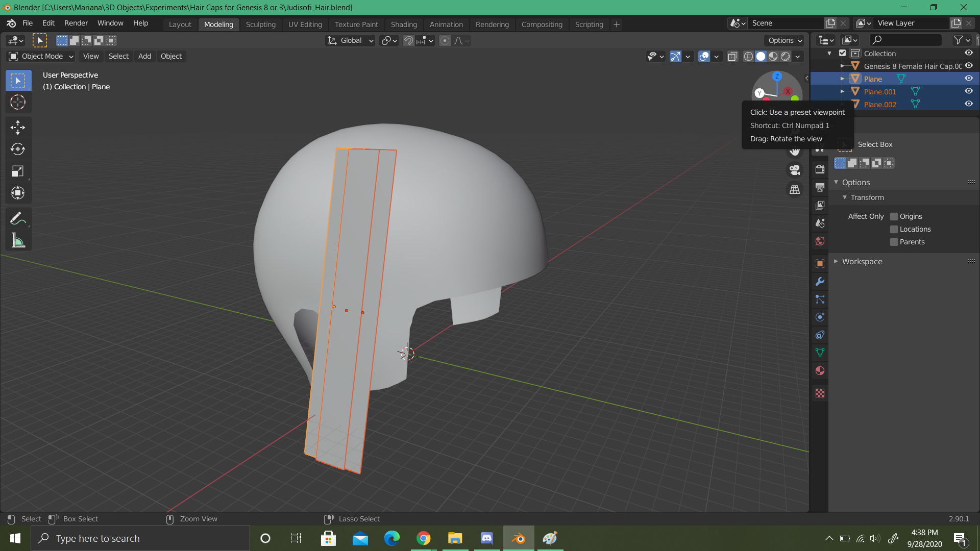The height and width of the screenshot is (551, 980).
Task: Select the Move tool in toolbar
Action: pyautogui.click(x=18, y=127)
